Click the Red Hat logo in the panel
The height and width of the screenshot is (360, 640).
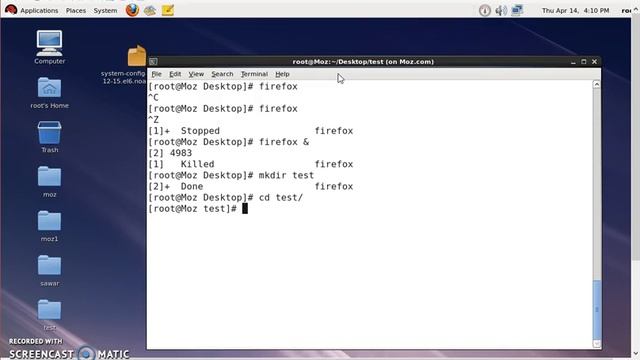(11, 10)
